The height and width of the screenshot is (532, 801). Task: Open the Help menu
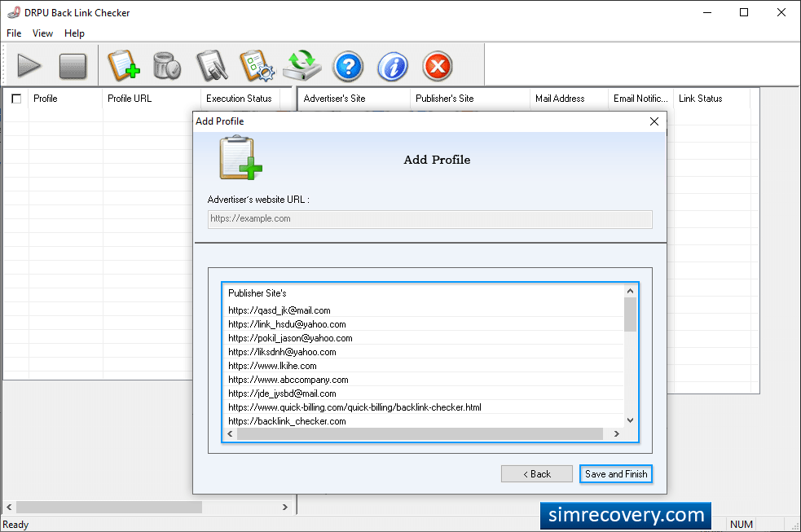pos(74,33)
